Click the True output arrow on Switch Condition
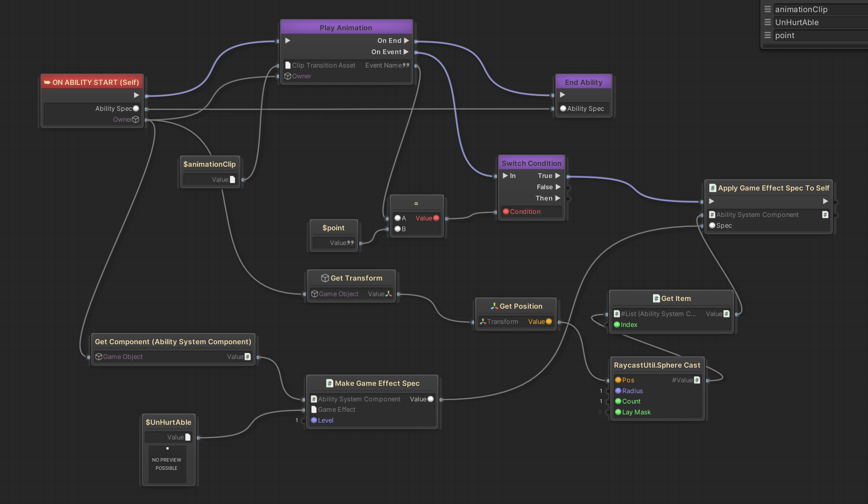The image size is (868, 504). point(558,175)
